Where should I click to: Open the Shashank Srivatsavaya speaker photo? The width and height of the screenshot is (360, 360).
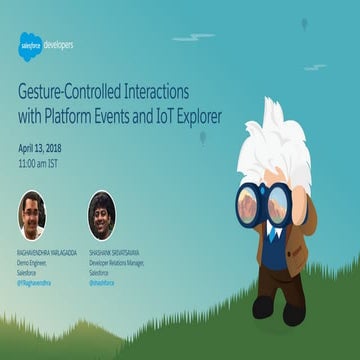pyautogui.click(x=102, y=215)
